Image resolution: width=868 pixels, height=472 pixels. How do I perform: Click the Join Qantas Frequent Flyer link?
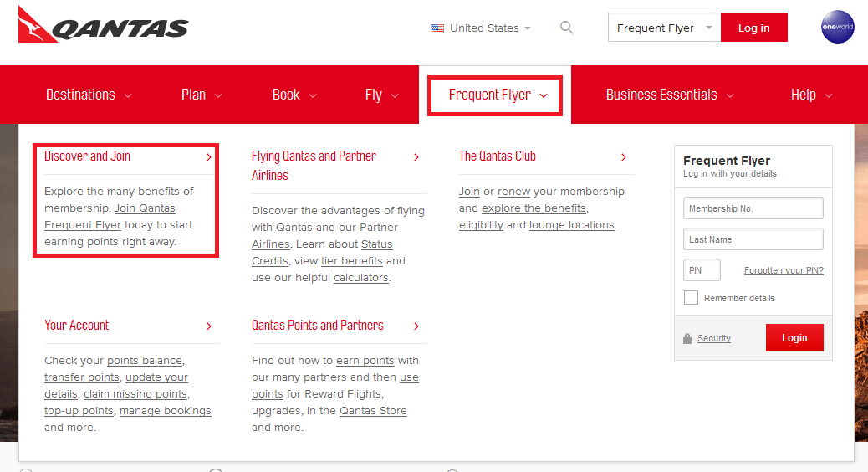(x=110, y=217)
